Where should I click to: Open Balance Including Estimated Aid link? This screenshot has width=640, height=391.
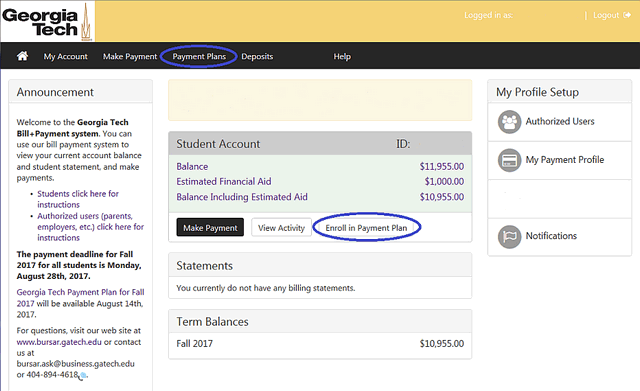(x=242, y=197)
